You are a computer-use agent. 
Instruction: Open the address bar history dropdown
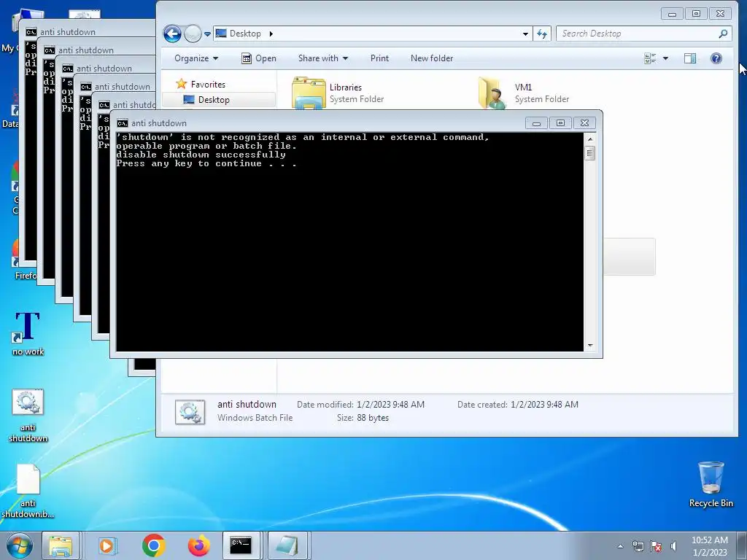click(x=525, y=34)
